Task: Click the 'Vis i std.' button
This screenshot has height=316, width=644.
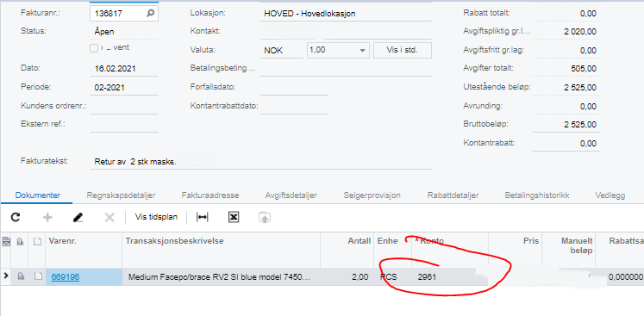Action: pos(402,51)
